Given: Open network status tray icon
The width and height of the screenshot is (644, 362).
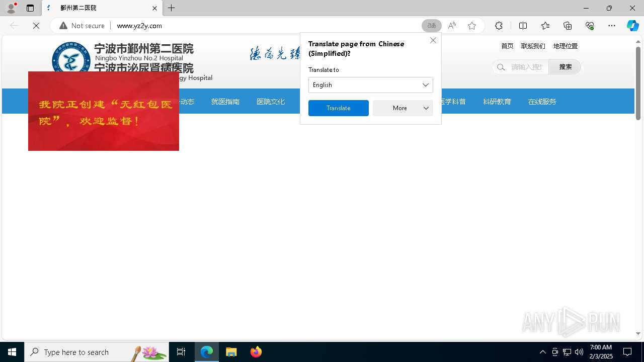Looking at the screenshot, I should tap(567, 352).
